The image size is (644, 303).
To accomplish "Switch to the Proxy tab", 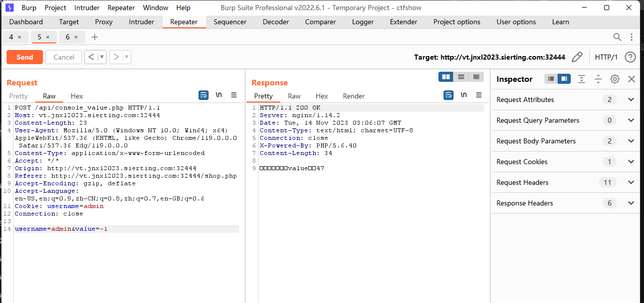I will click(x=104, y=22).
